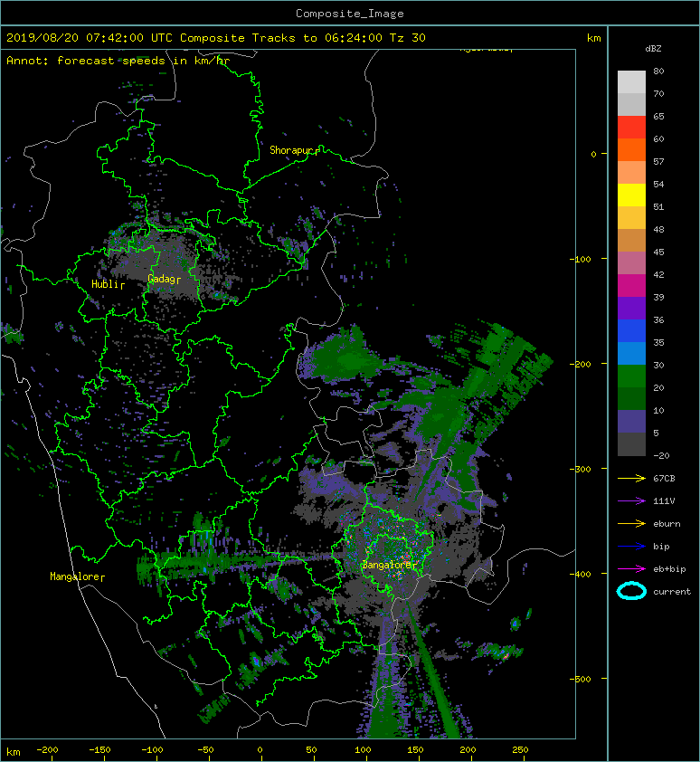Click the 250 x-axis tick label
Screen dimensions: 700x762
point(520,749)
